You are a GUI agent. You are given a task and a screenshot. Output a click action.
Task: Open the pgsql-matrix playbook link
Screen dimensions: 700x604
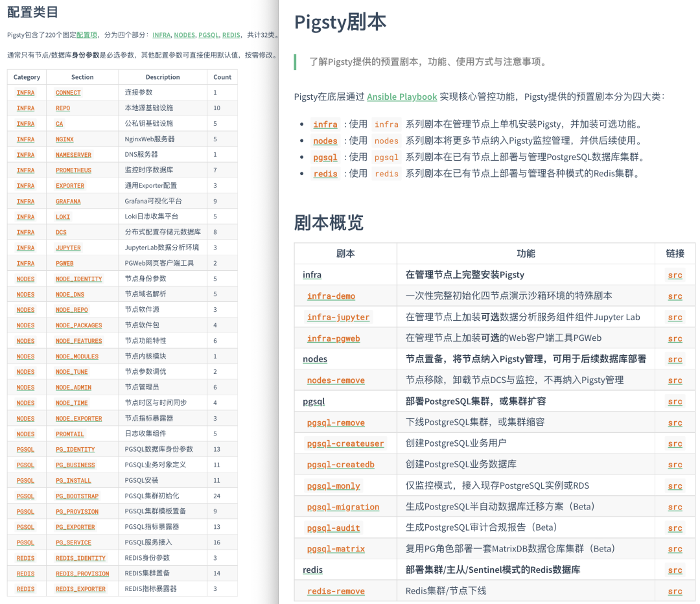click(336, 549)
